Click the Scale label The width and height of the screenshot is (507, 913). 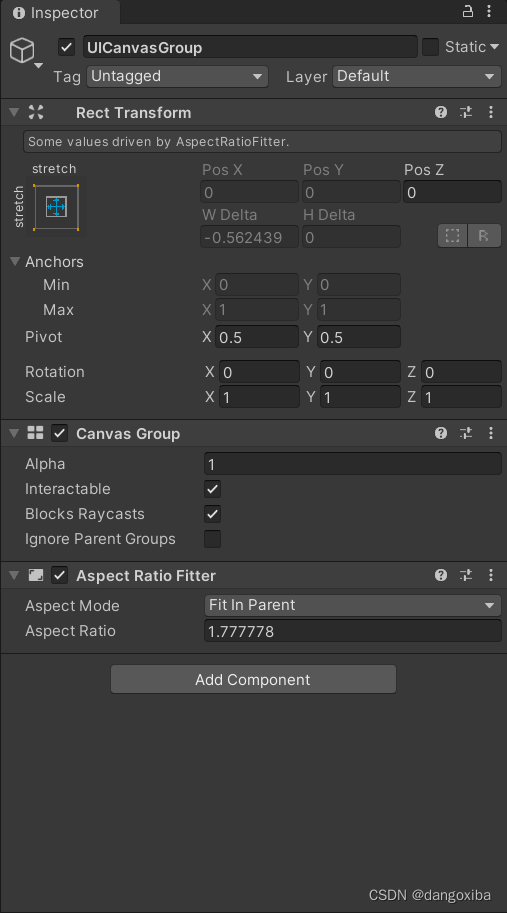[x=45, y=397]
